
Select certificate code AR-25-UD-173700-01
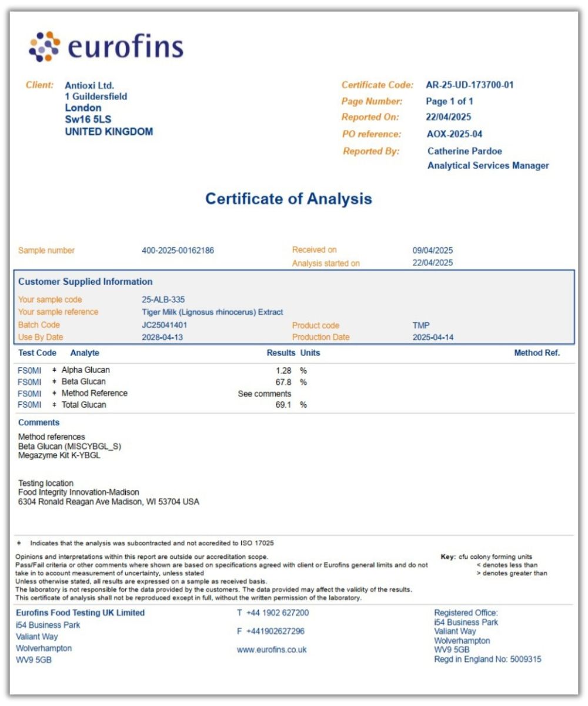470,85
